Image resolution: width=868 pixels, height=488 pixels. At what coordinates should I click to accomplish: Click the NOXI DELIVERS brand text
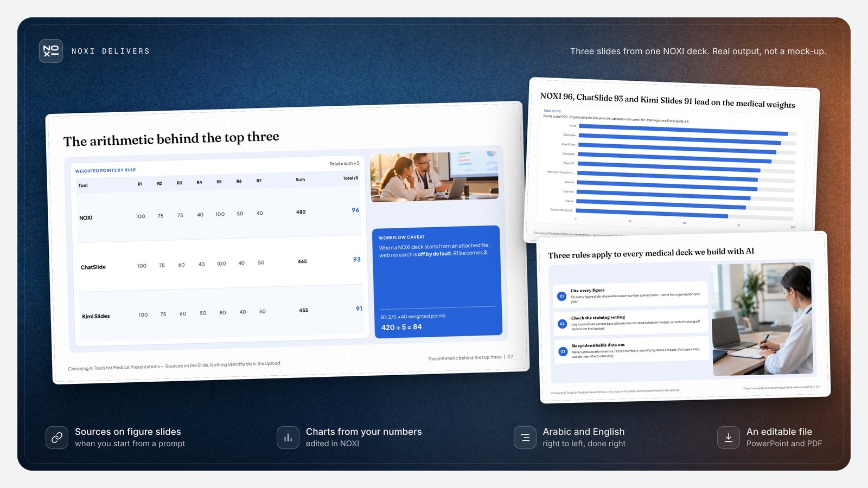(111, 51)
